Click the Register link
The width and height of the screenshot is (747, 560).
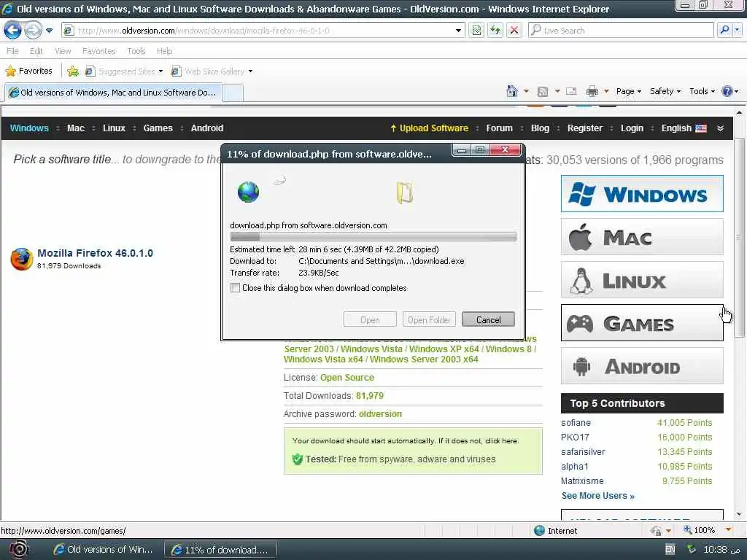pos(584,128)
